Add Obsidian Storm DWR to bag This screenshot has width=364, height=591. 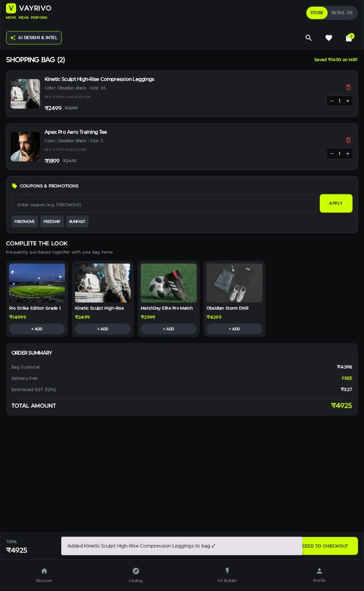coord(235,329)
